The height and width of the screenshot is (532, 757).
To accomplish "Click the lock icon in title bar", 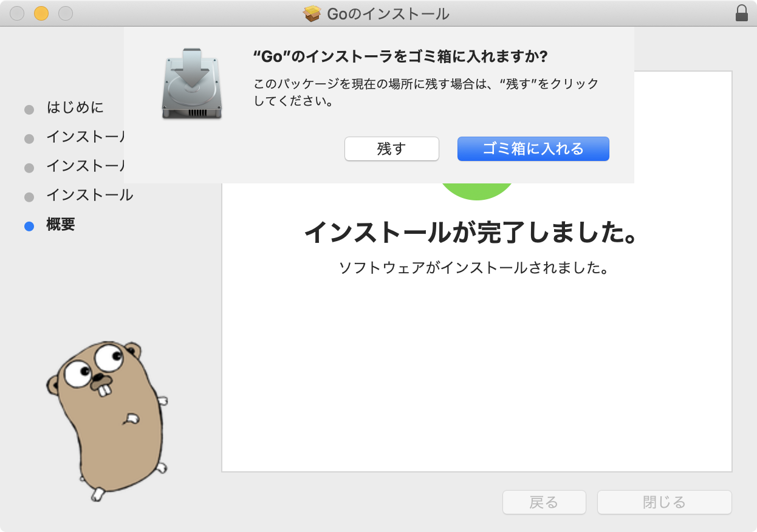I will coord(741,13).
